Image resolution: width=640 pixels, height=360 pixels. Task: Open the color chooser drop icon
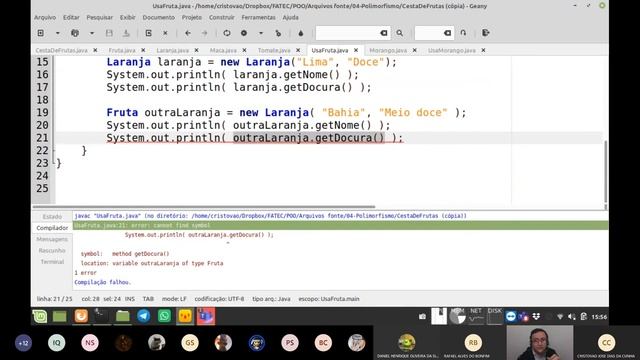(x=301, y=33)
